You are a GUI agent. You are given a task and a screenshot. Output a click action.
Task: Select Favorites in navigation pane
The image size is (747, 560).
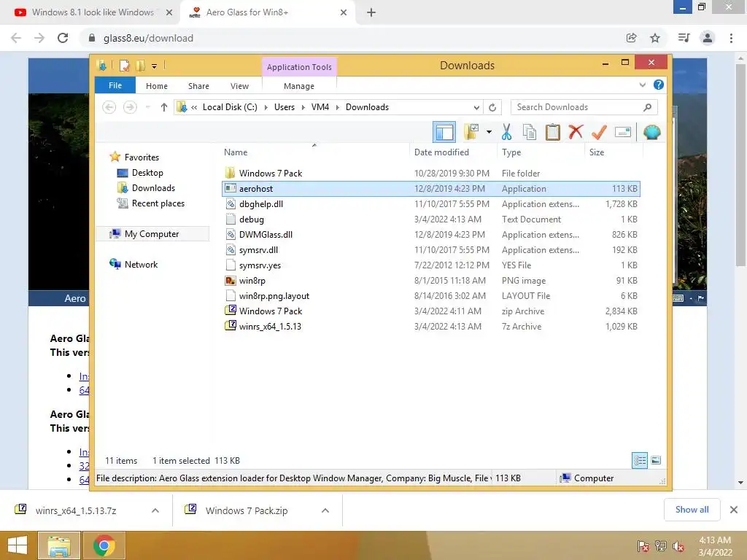pos(141,157)
